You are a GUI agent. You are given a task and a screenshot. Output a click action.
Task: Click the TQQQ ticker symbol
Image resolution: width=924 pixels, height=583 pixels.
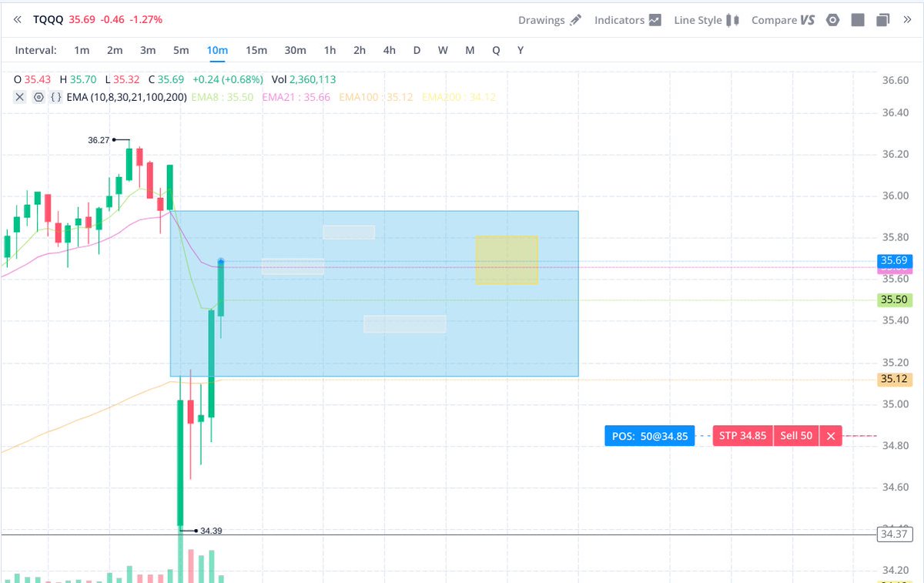pyautogui.click(x=49, y=19)
